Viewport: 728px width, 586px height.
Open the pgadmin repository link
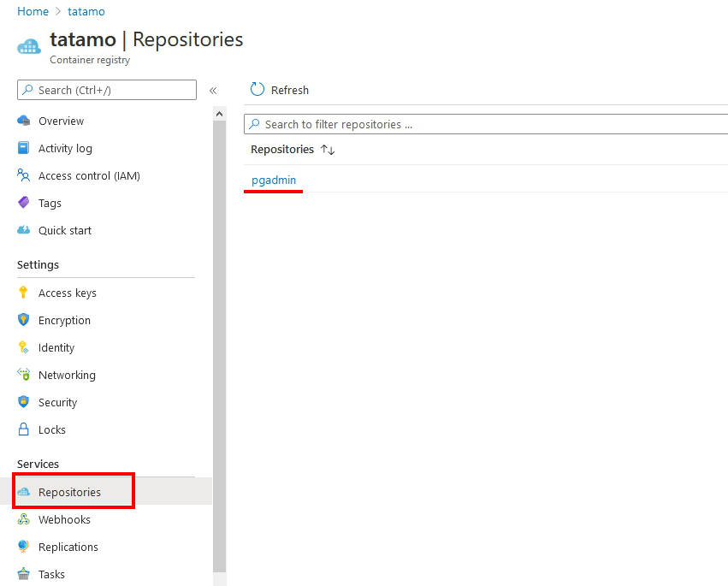tap(274, 180)
